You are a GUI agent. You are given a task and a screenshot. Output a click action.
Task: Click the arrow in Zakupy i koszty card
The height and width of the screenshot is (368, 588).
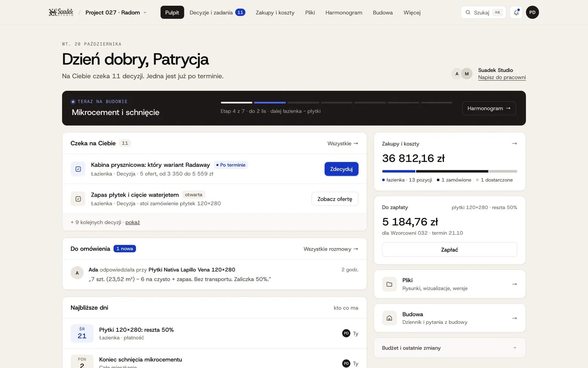[x=514, y=143]
